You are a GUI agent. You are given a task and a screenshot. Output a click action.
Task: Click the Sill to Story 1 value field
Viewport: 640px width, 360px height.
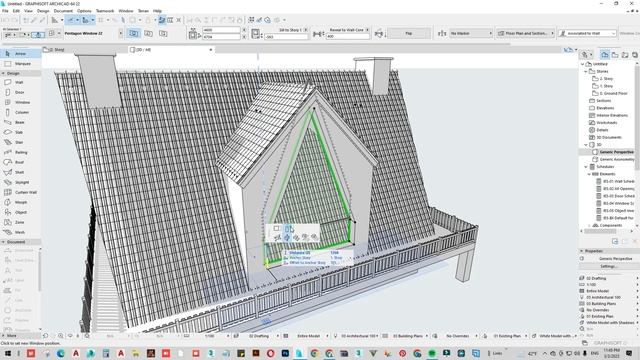click(x=286, y=37)
